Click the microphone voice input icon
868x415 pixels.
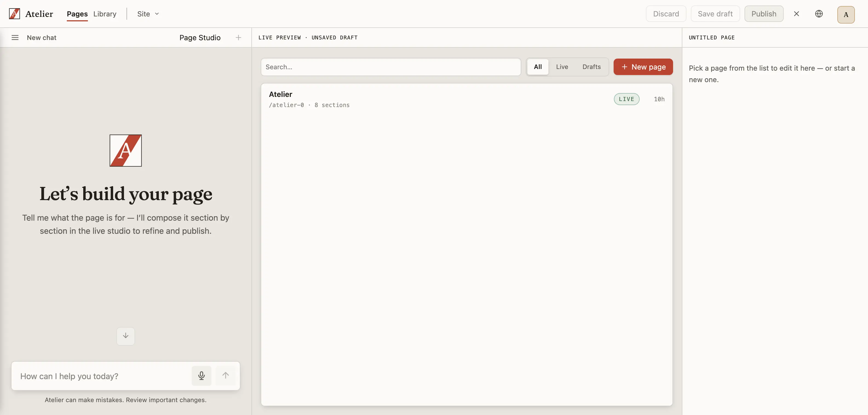[202, 376]
